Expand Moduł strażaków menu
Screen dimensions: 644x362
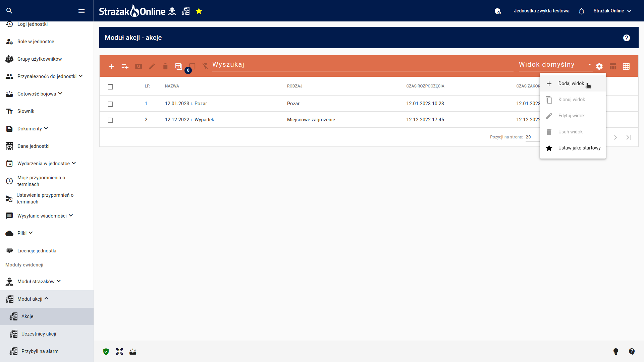pos(47,282)
